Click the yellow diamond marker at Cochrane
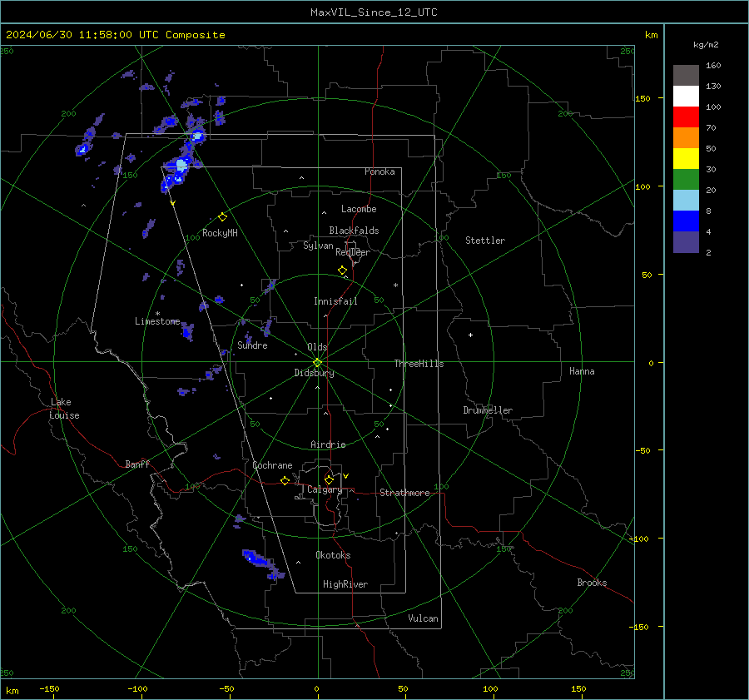Viewport: 749px width, 700px height. (x=285, y=481)
